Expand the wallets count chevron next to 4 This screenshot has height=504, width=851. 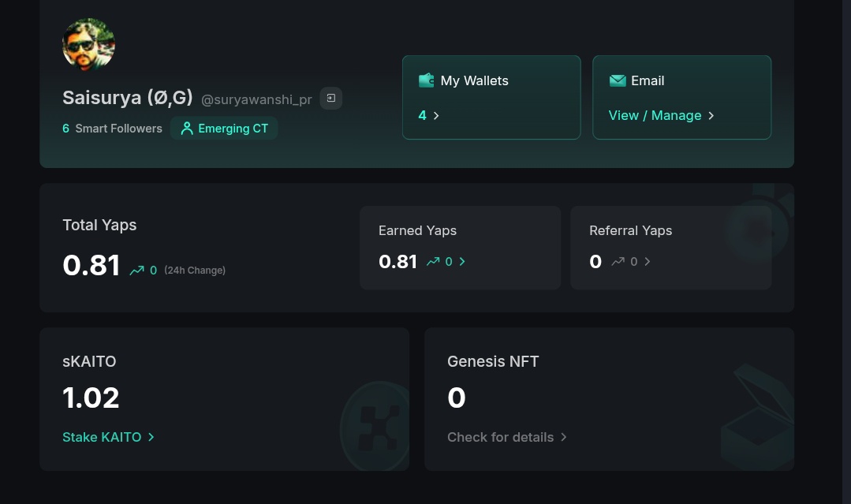(436, 116)
